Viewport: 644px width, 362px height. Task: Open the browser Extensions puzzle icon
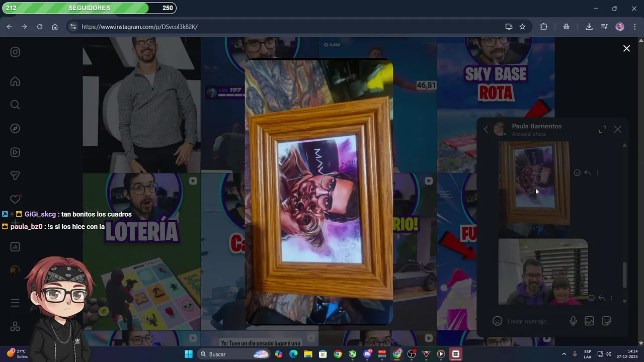click(x=544, y=27)
